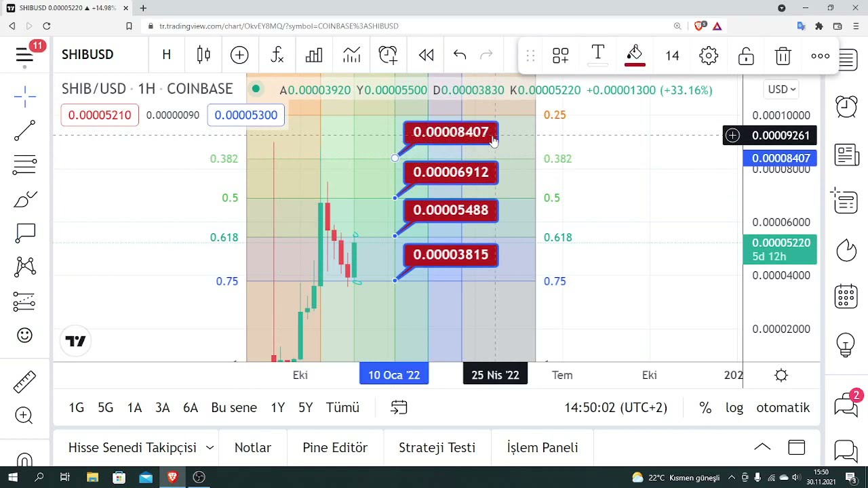Change the line width value 14
868x488 pixels.
(x=672, y=56)
